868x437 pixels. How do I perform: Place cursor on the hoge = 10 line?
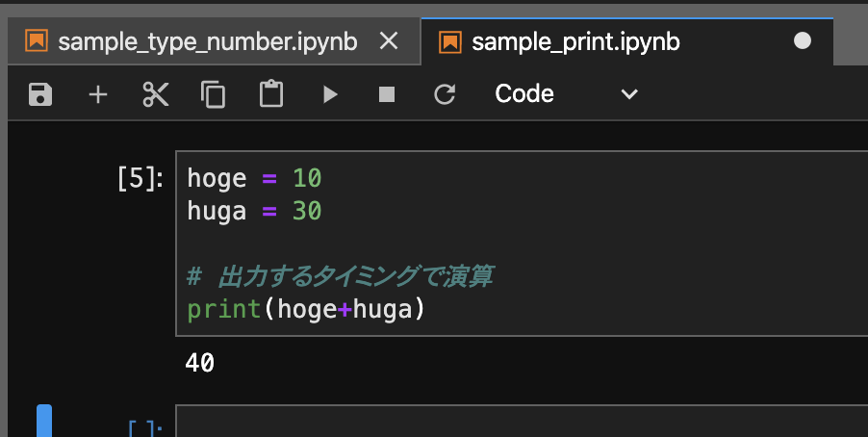click(254, 179)
